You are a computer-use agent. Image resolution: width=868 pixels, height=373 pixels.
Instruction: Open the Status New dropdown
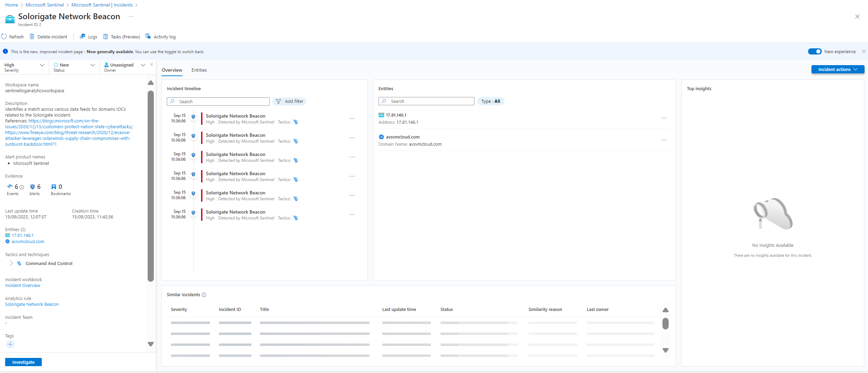[74, 67]
